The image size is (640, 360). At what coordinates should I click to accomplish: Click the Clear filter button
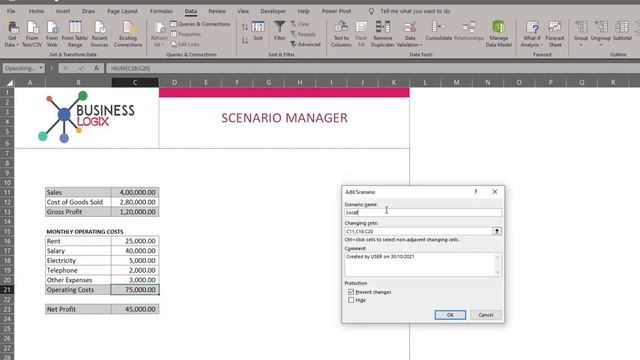pos(300,24)
